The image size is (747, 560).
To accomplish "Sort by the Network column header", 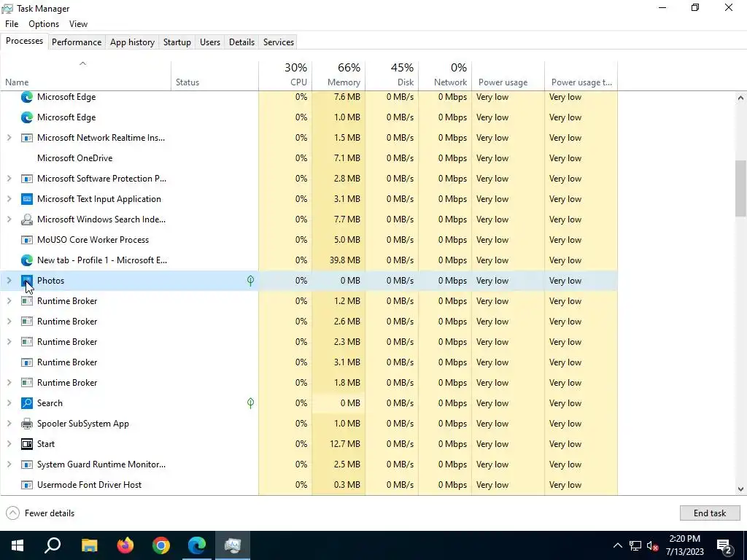I will (x=446, y=75).
